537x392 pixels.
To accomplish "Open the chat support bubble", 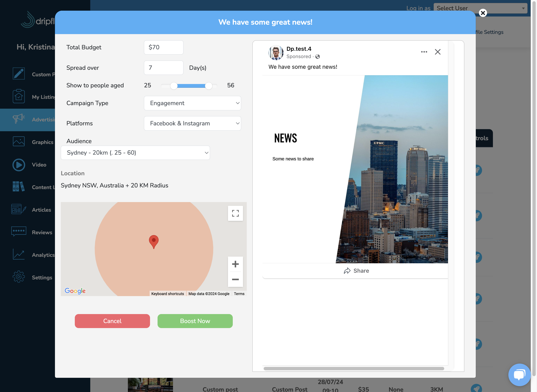I will click(519, 375).
